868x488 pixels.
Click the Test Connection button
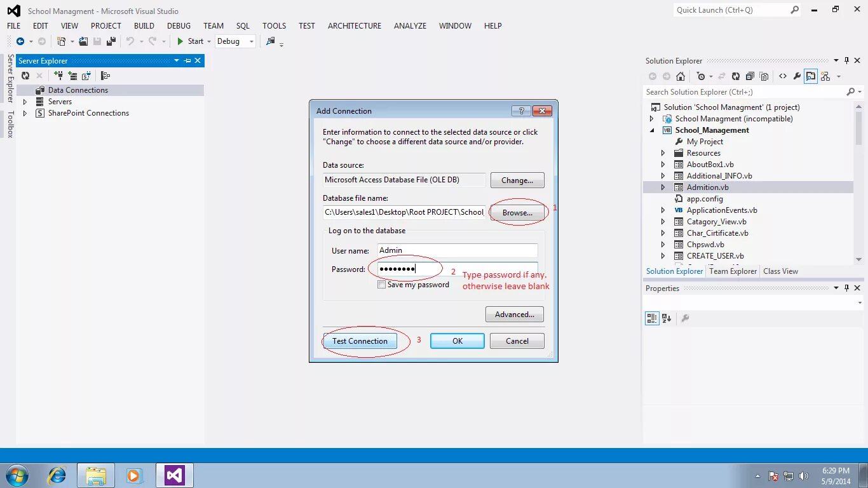tap(360, 341)
